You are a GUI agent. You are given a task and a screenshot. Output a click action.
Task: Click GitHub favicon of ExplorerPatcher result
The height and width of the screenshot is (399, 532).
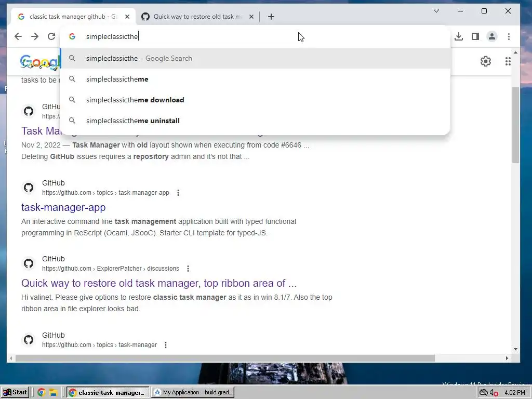(29, 263)
